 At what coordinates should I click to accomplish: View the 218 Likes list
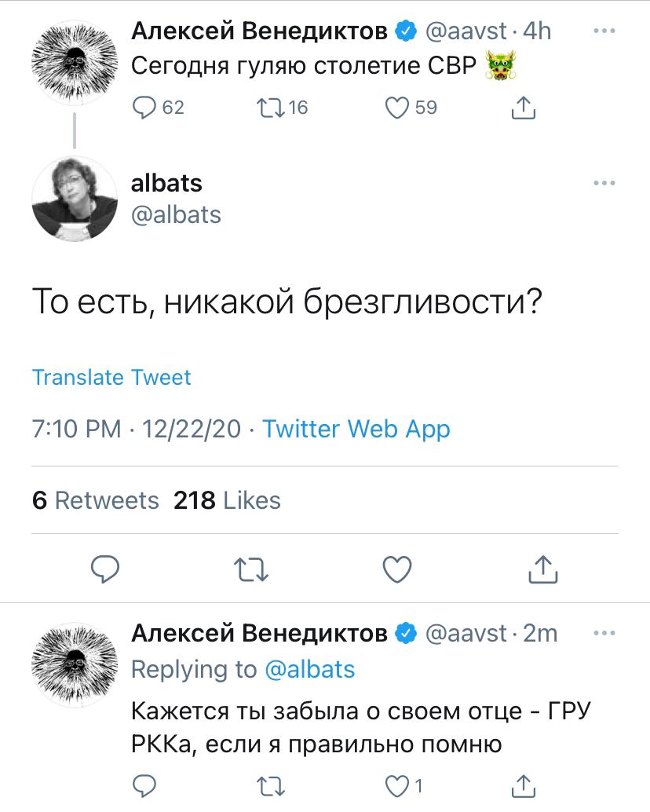[x=227, y=500]
